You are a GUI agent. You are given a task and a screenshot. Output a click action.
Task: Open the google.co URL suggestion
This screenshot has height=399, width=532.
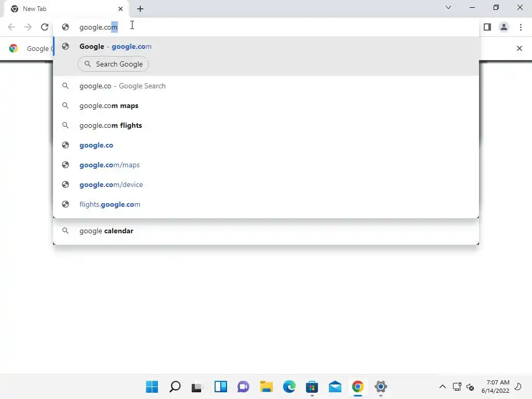266,145
